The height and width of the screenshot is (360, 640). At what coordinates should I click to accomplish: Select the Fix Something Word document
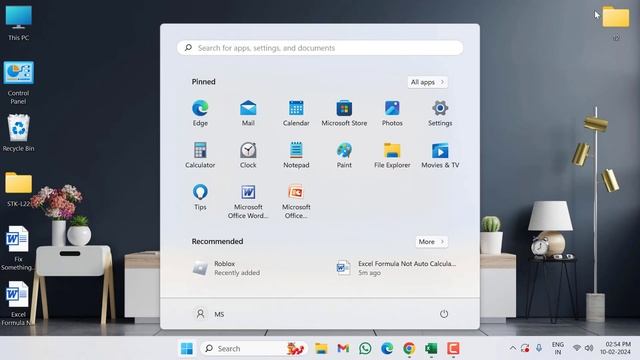click(17, 248)
